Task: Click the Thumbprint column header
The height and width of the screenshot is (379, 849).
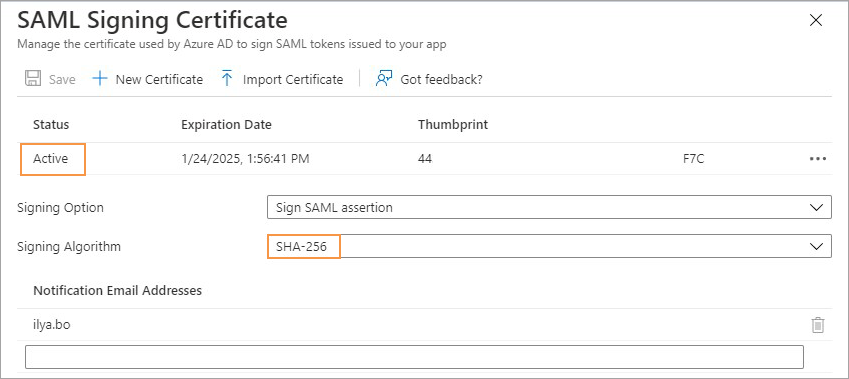Action: (453, 125)
